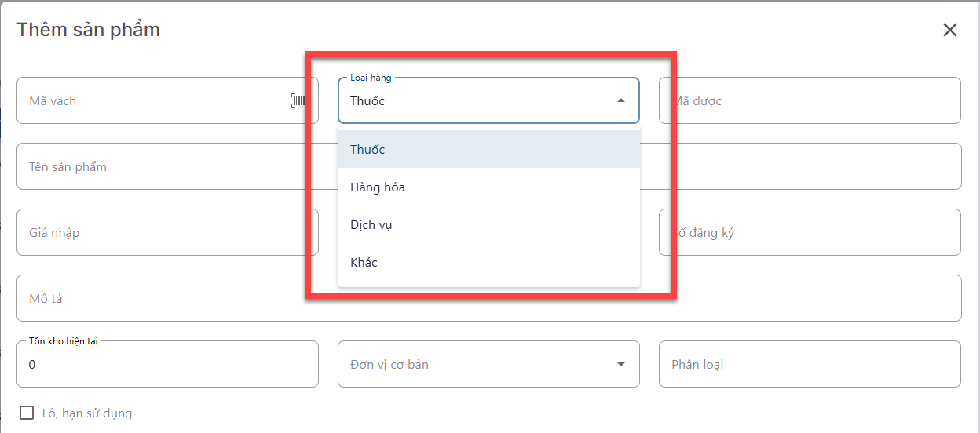Choose the Hàng hóa option

[378, 187]
